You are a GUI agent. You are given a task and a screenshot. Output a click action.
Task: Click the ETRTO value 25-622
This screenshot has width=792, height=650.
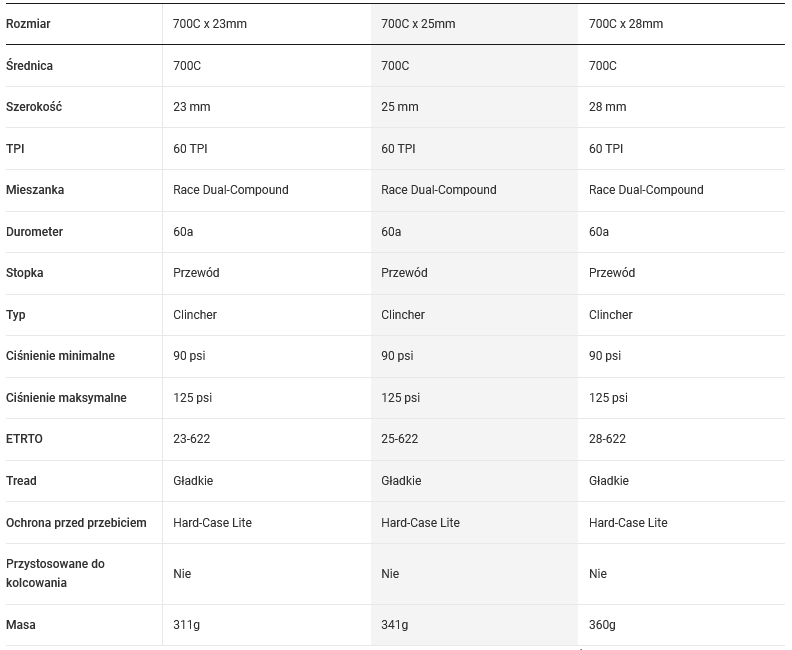click(400, 439)
